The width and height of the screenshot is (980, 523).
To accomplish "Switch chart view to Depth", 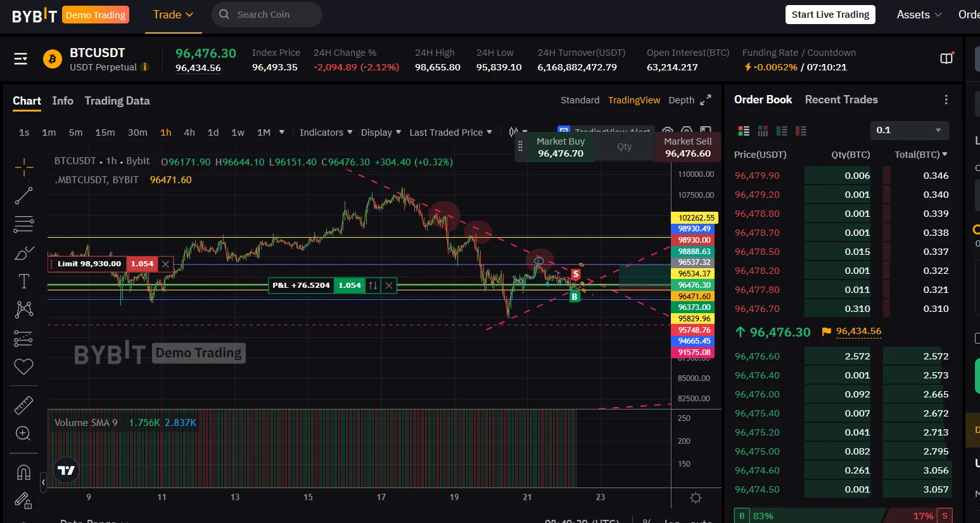I will (681, 100).
